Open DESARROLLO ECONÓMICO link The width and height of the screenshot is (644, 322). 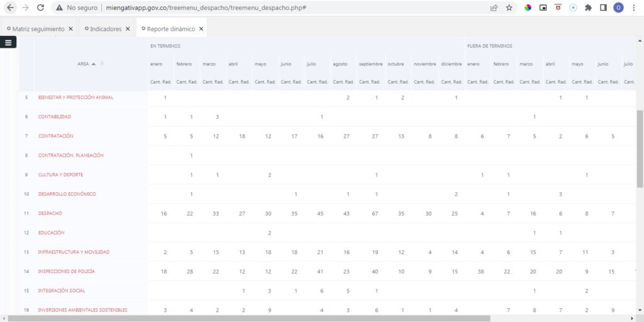tap(67, 194)
